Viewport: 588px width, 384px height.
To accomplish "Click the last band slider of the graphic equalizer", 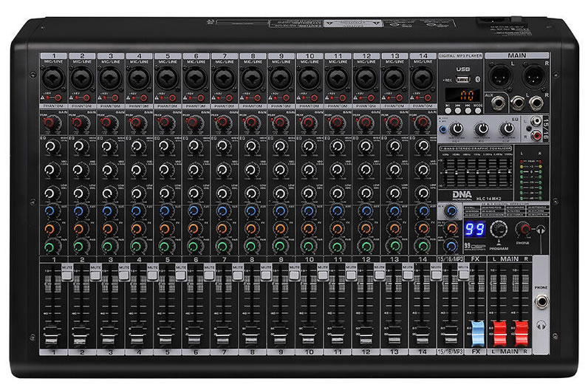I will (x=507, y=172).
